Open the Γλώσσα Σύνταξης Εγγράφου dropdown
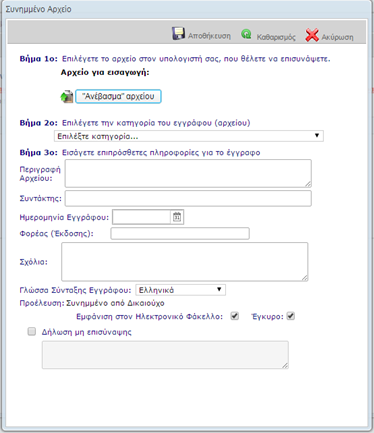The image size is (374, 433). coord(180,290)
